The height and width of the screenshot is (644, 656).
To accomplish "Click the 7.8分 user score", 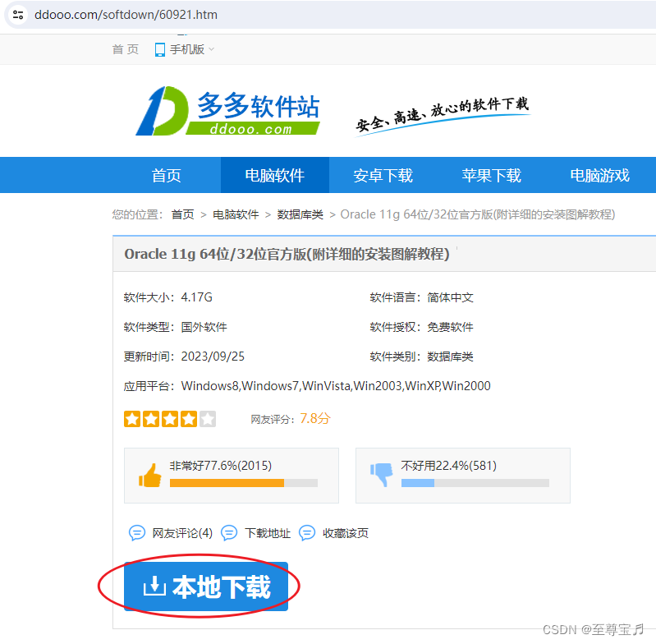I will pos(315,418).
